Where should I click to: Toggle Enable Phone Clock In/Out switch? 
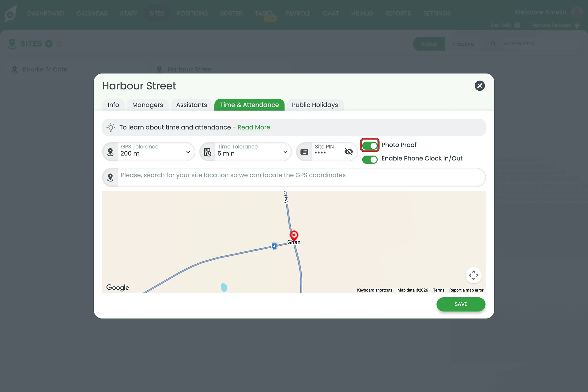point(370,159)
